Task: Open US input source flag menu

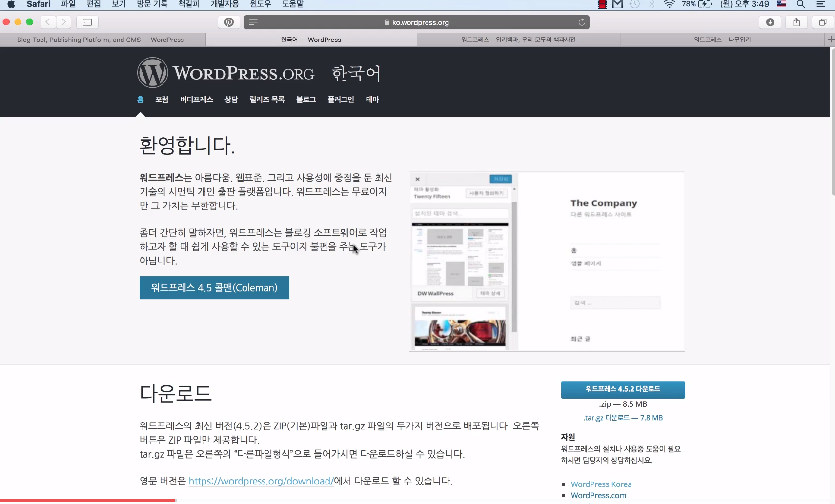Action: tap(781, 4)
